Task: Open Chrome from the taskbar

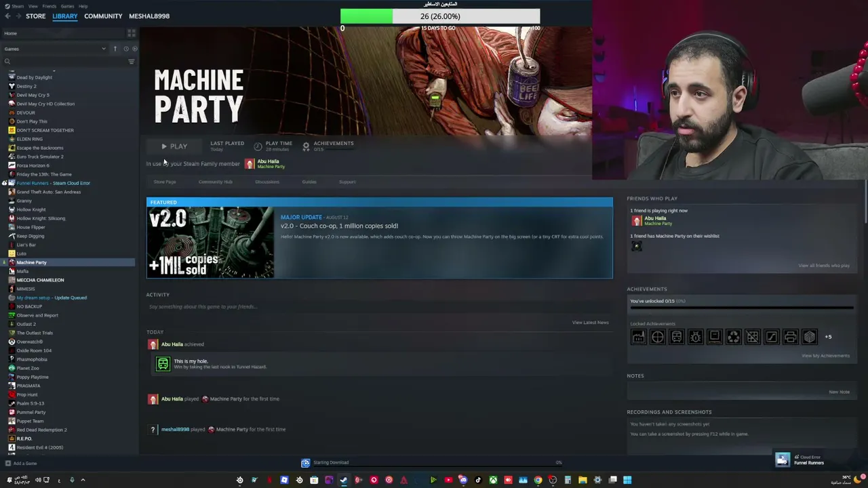Action: (538, 480)
